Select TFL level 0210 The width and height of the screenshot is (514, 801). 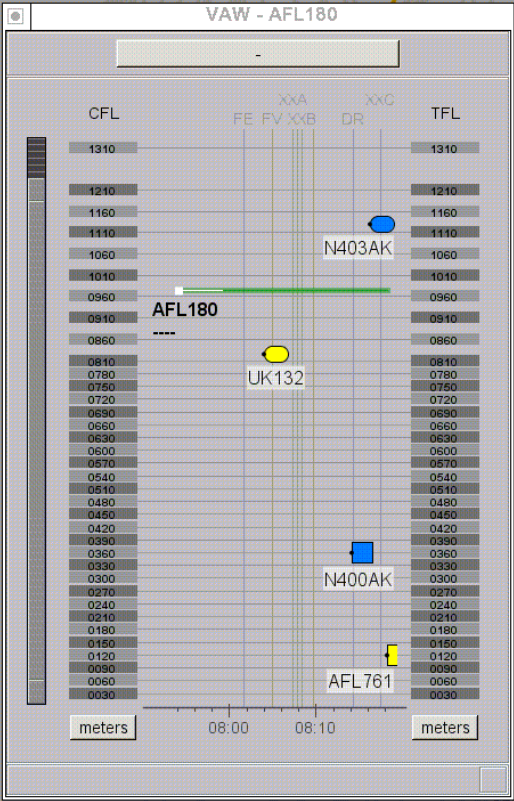click(x=445, y=617)
